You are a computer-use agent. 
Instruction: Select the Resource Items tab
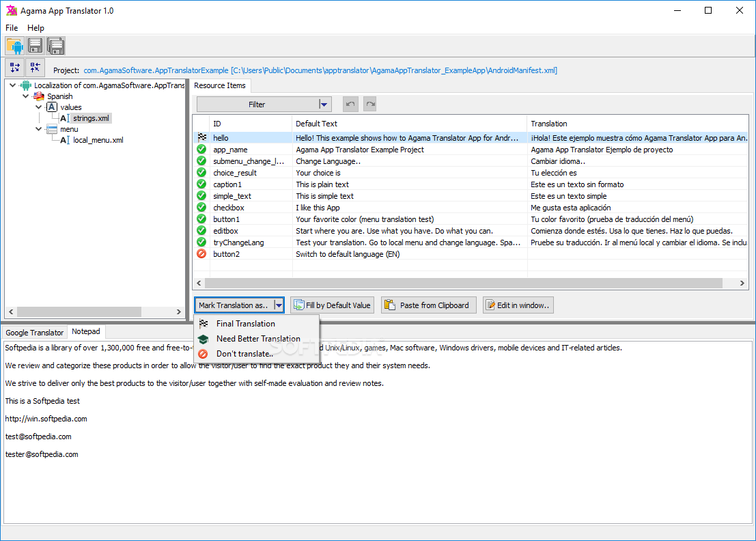pos(220,85)
